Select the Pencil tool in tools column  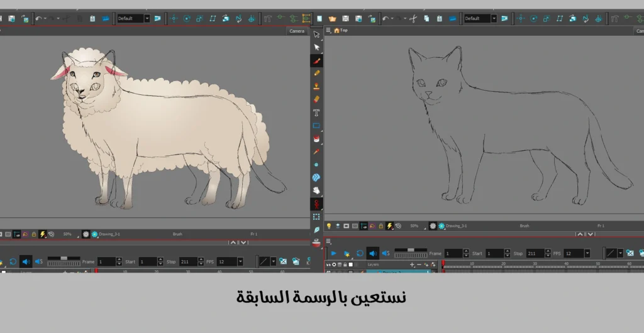(316, 73)
